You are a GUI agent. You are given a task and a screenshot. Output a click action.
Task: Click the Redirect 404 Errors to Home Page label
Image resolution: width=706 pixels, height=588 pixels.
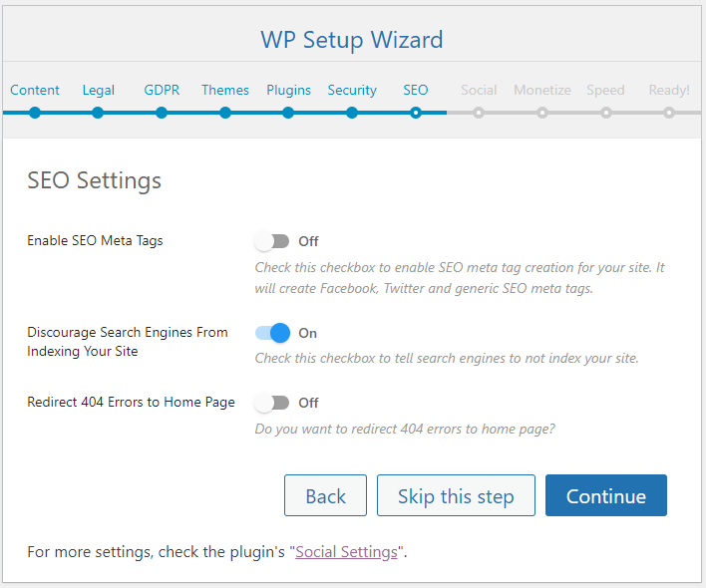click(x=131, y=402)
